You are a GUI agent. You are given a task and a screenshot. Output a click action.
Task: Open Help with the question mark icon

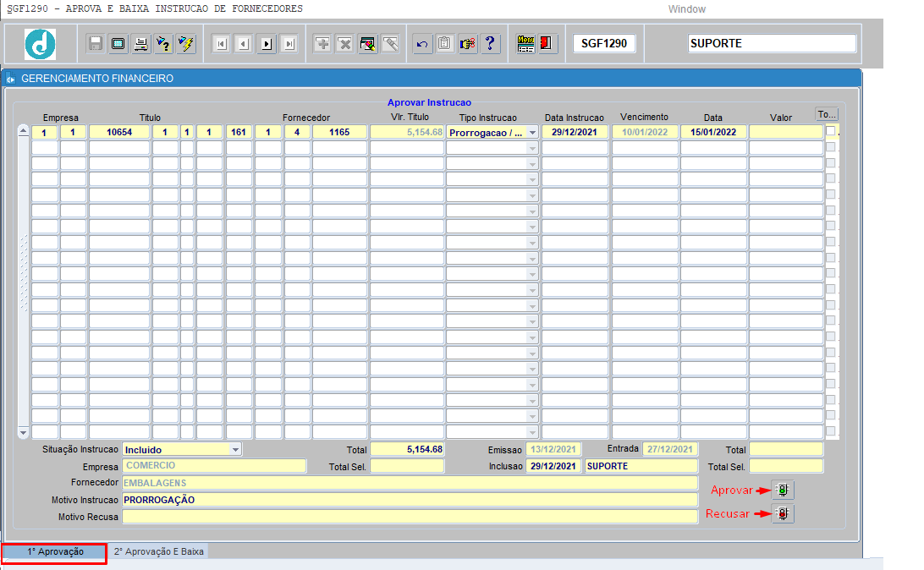point(490,44)
